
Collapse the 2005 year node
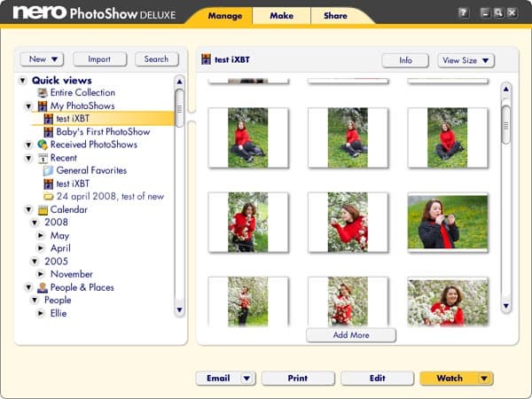coord(35,262)
